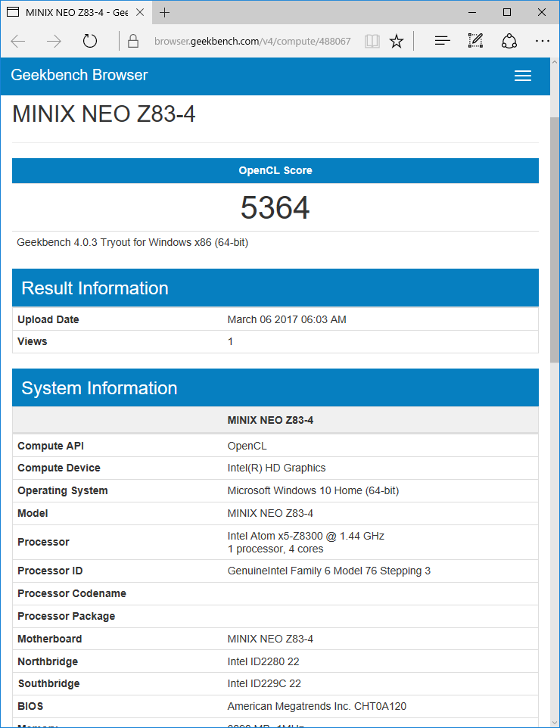Screen dimensions: 560x728
Task: Click GenuineIntel Family 6 Model 76 value
Action: pyautogui.click(x=328, y=571)
